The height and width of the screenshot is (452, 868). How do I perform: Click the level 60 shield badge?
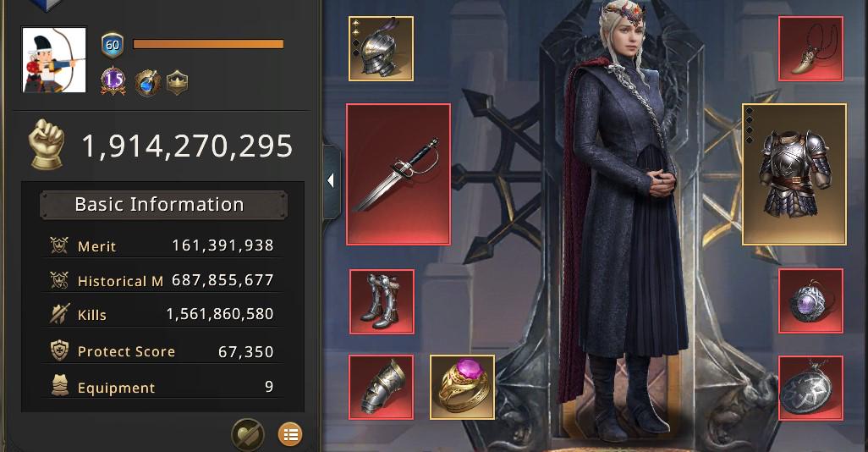click(x=113, y=45)
